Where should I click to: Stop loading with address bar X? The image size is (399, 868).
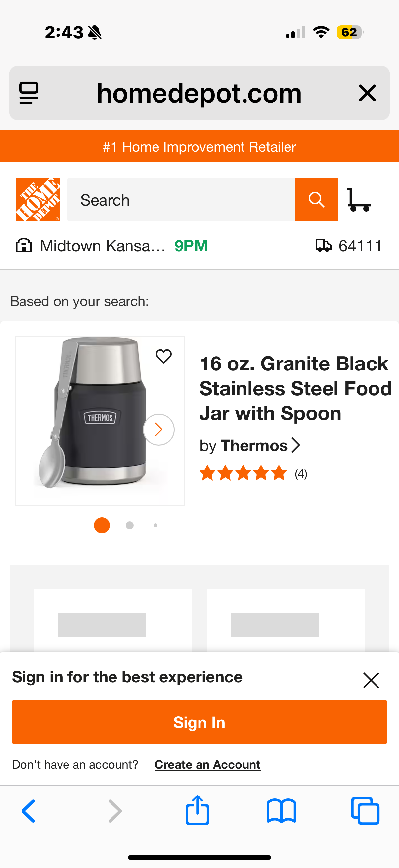click(x=367, y=93)
